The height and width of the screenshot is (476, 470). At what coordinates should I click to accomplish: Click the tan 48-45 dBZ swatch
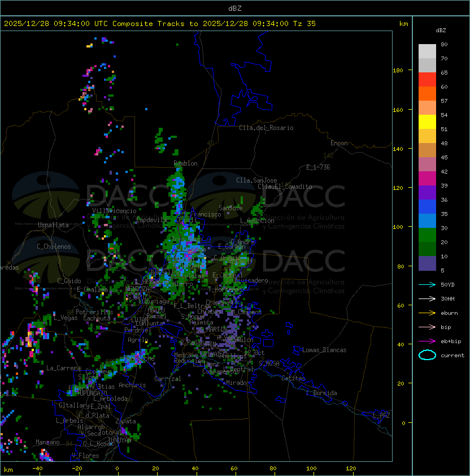point(427,150)
